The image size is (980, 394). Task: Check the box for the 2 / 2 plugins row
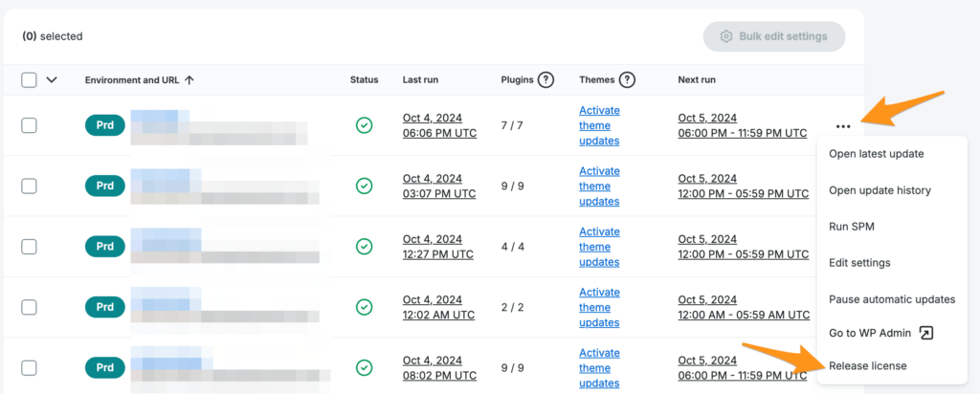point(29,307)
